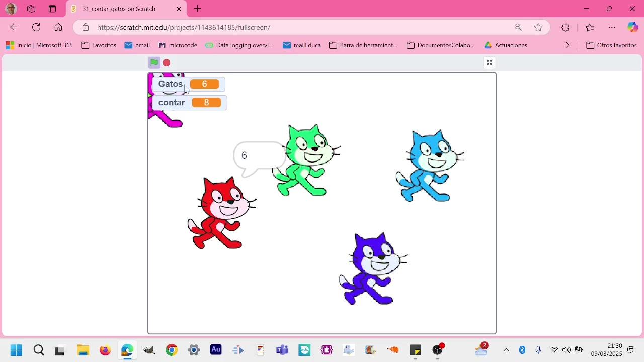Open the microcode bookmark
Image resolution: width=644 pixels, height=362 pixels.
point(178,45)
